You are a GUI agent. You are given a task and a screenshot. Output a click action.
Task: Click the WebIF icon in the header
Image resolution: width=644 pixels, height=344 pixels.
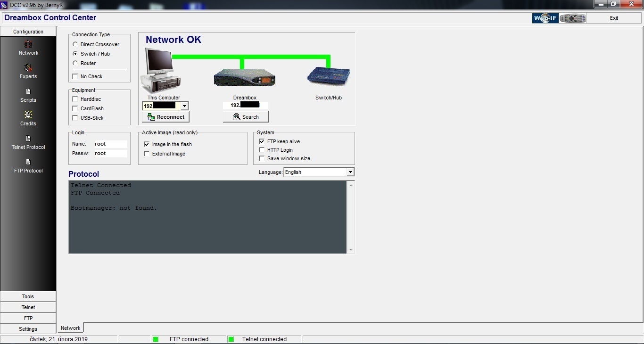(x=545, y=18)
